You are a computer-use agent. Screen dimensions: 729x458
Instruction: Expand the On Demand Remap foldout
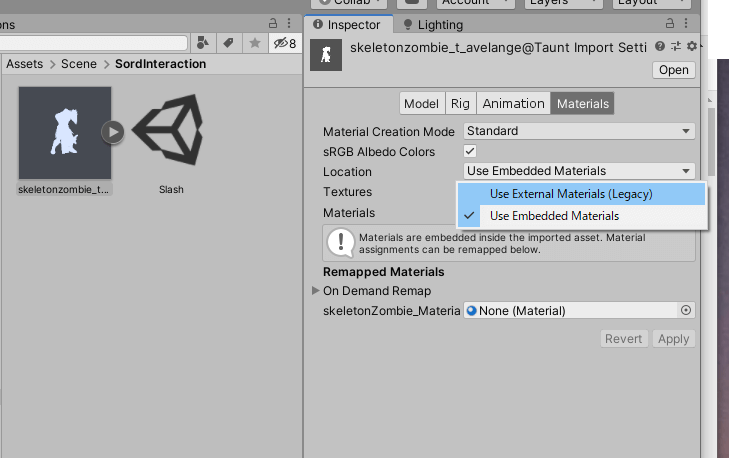point(315,291)
